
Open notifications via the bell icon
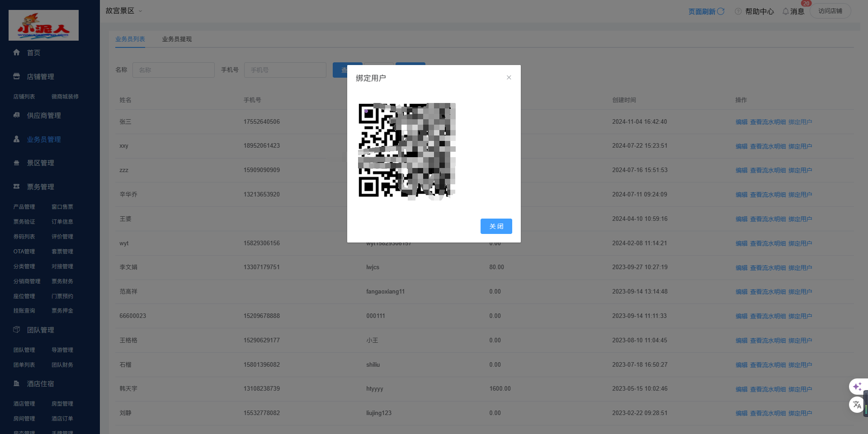(x=786, y=11)
